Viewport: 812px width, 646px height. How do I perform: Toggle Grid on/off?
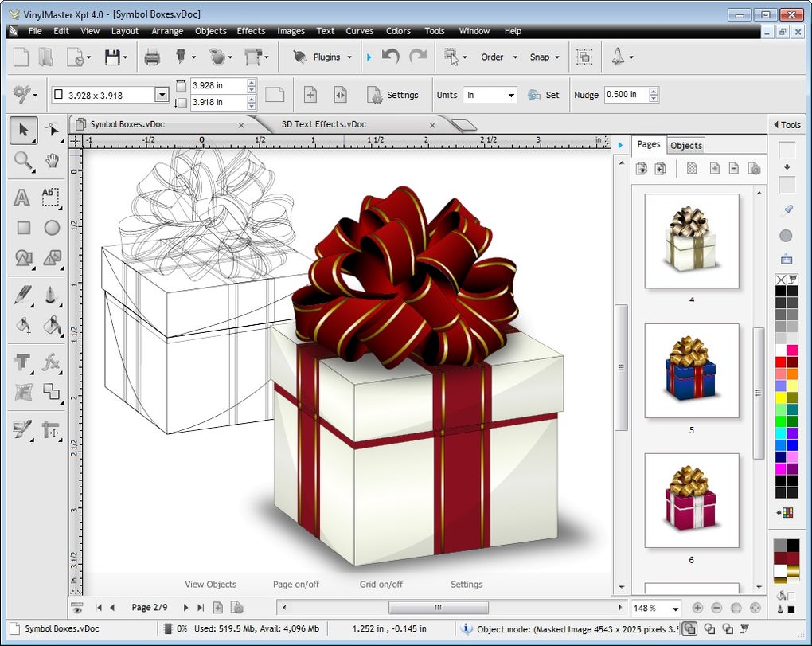pos(381,585)
